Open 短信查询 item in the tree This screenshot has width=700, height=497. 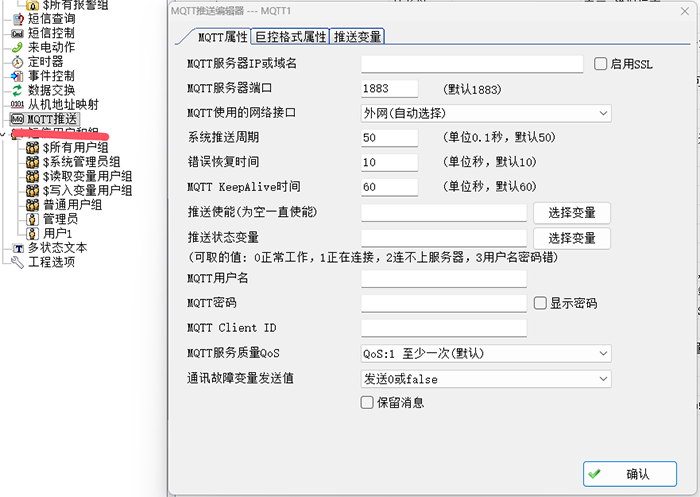(50, 18)
